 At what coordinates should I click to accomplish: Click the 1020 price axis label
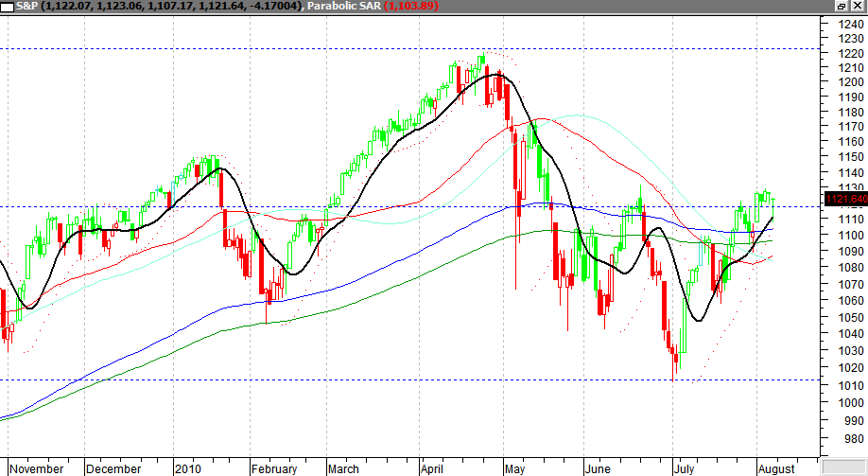tap(851, 367)
